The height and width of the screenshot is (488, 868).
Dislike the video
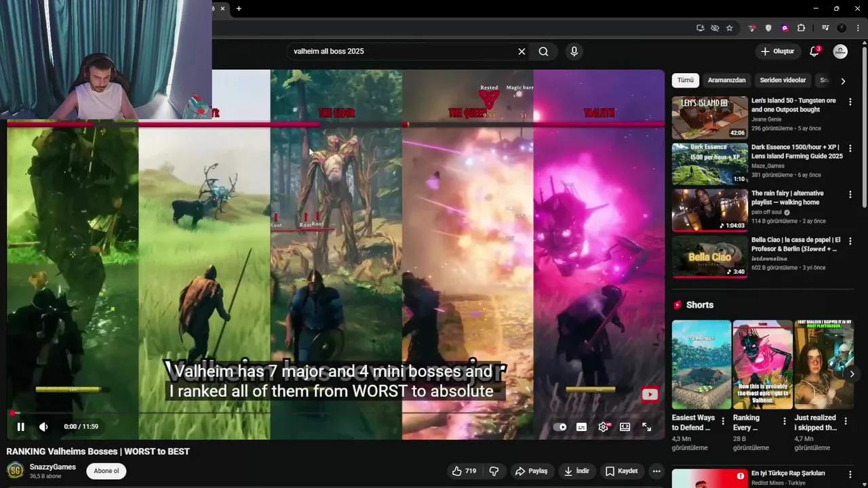(x=494, y=471)
